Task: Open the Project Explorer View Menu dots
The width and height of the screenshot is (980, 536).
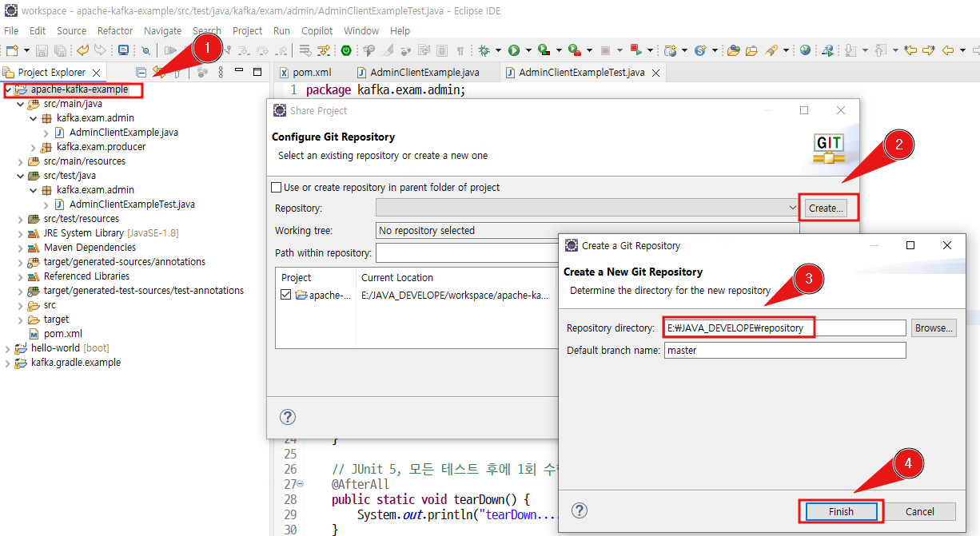Action: click(x=221, y=72)
